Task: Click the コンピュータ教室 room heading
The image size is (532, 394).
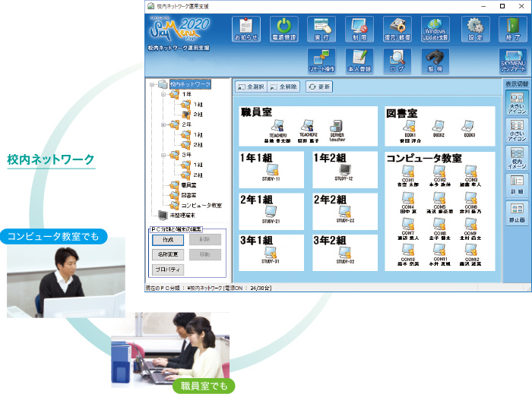Action: tap(424, 158)
